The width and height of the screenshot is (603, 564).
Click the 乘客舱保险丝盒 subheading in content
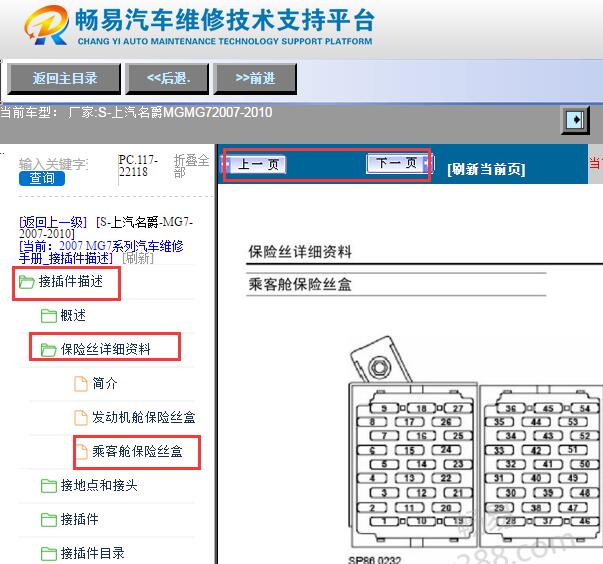pos(300,284)
